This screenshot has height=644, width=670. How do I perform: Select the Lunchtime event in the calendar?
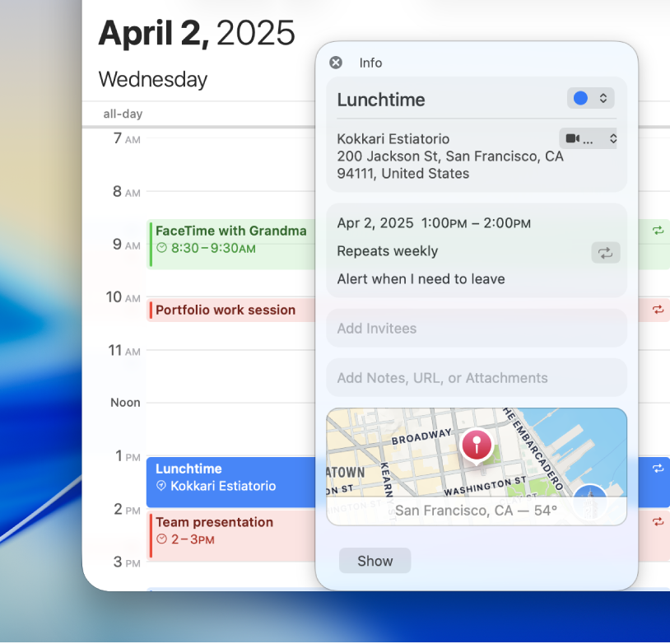[230, 478]
